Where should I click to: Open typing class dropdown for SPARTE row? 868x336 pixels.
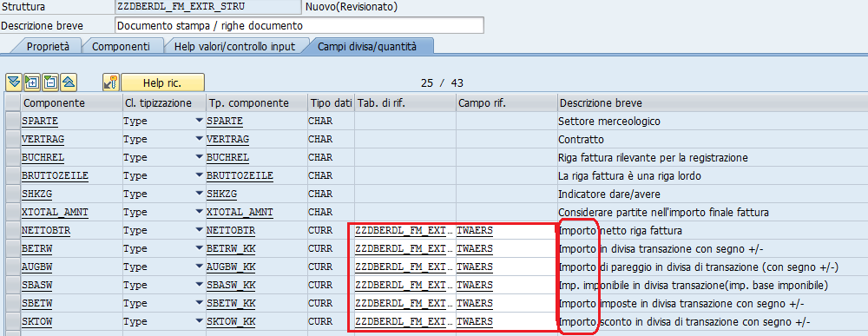pyautogui.click(x=200, y=121)
